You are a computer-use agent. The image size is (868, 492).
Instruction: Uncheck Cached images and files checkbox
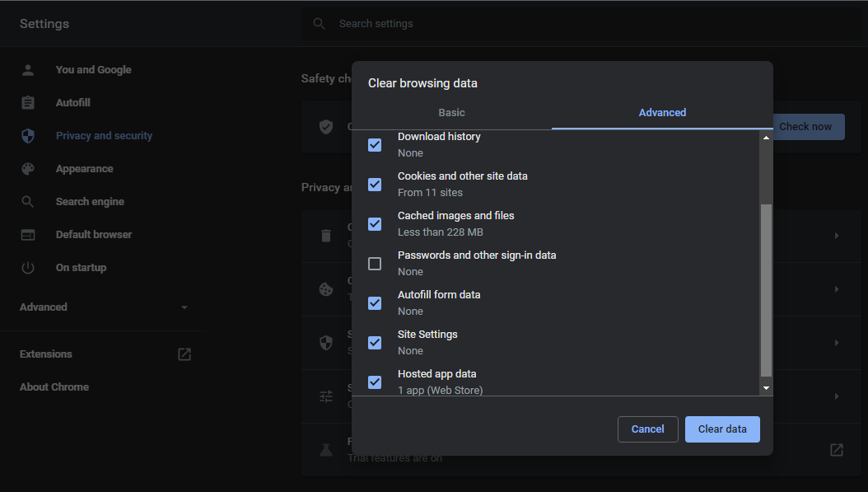click(375, 223)
